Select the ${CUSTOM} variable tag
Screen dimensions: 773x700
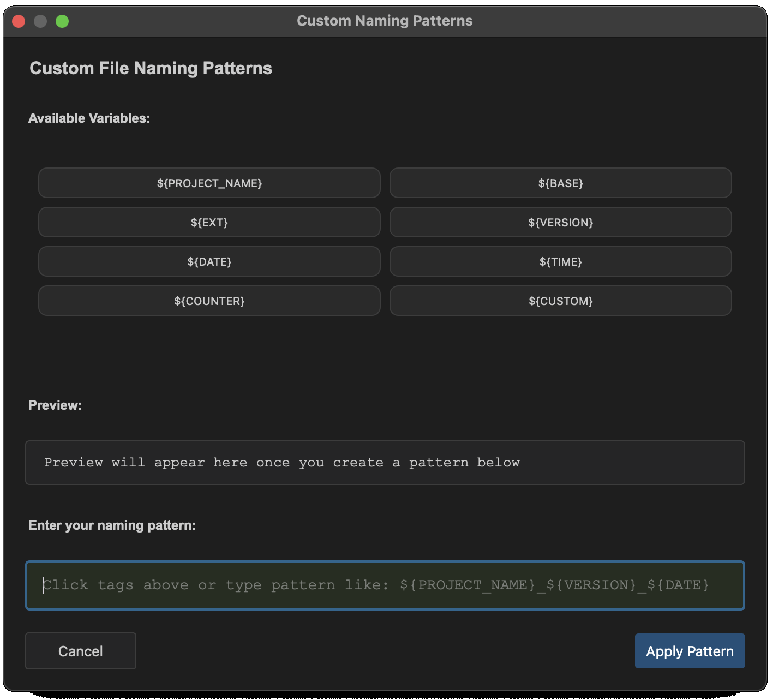coord(560,301)
